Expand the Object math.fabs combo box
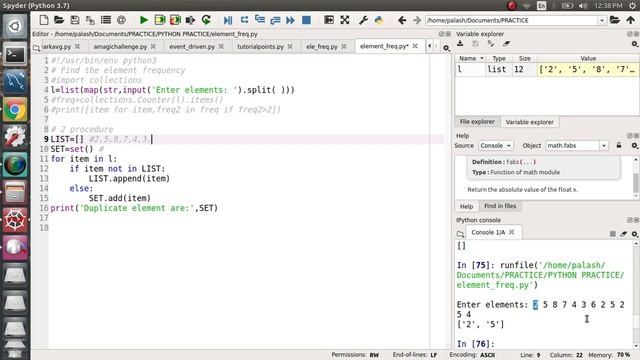640x360 pixels. click(604, 146)
